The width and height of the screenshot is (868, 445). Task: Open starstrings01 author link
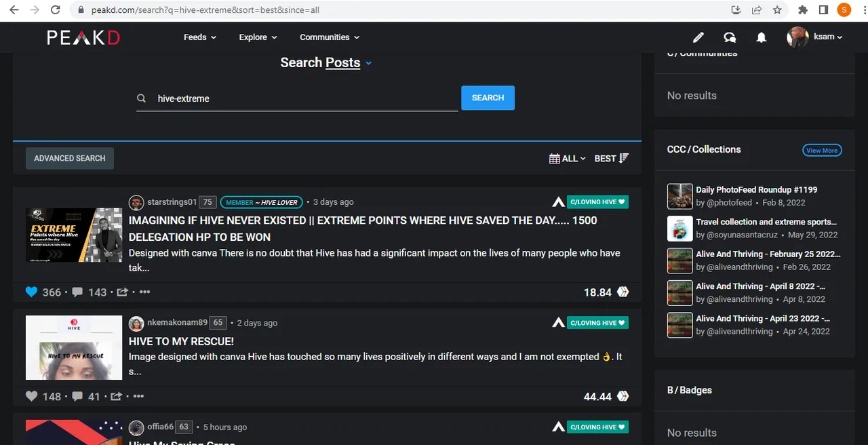point(172,202)
